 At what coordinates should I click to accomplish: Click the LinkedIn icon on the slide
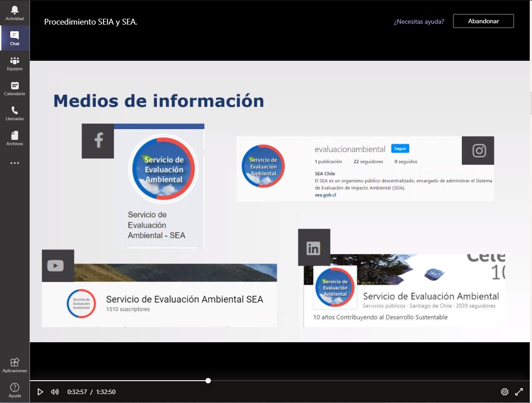coord(314,248)
